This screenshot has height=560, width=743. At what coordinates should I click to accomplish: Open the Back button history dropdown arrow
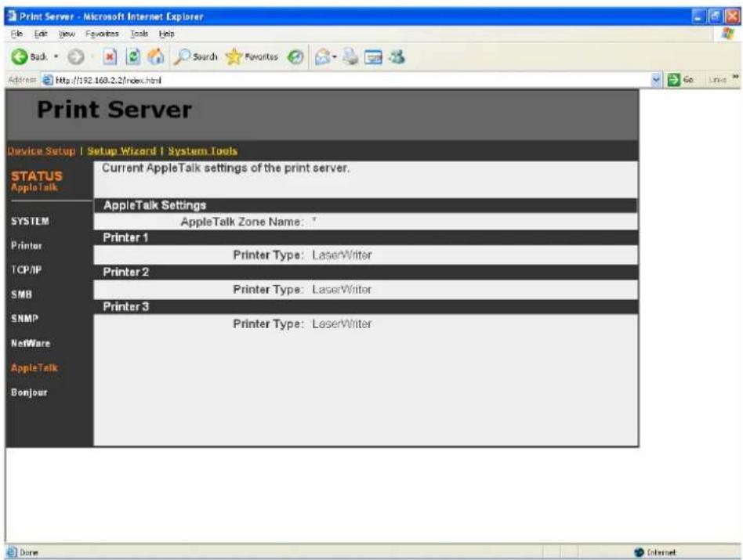(56, 57)
